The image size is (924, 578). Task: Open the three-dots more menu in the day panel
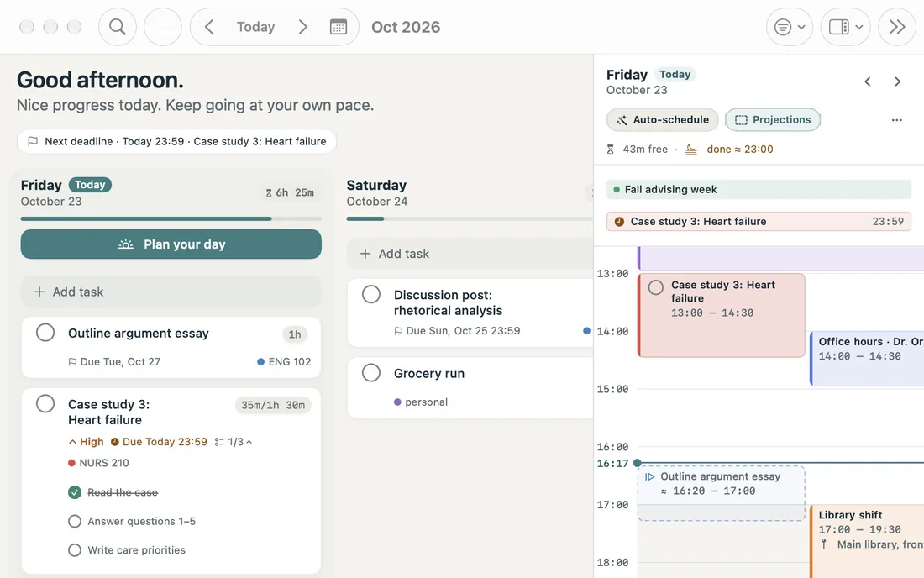(897, 120)
